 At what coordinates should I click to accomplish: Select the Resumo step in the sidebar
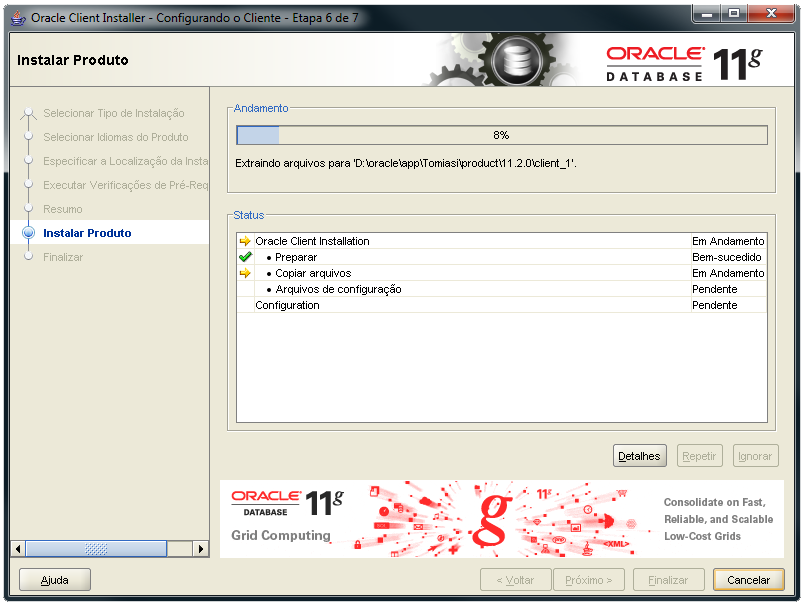pos(63,209)
